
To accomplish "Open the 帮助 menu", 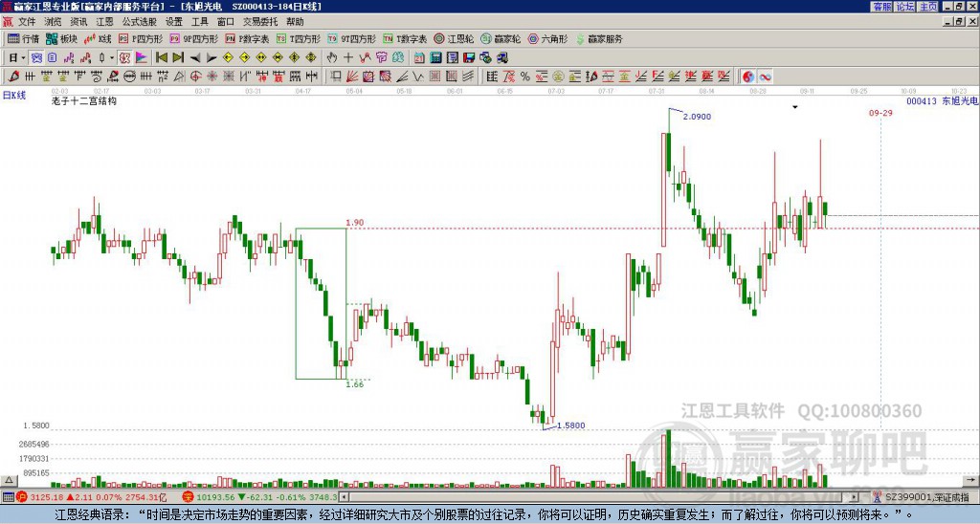I will pos(295,22).
